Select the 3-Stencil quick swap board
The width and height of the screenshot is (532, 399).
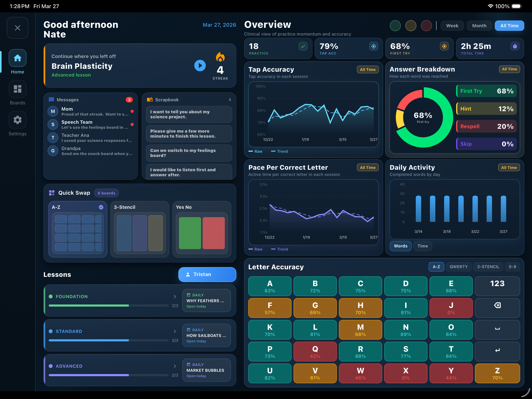pos(140,229)
